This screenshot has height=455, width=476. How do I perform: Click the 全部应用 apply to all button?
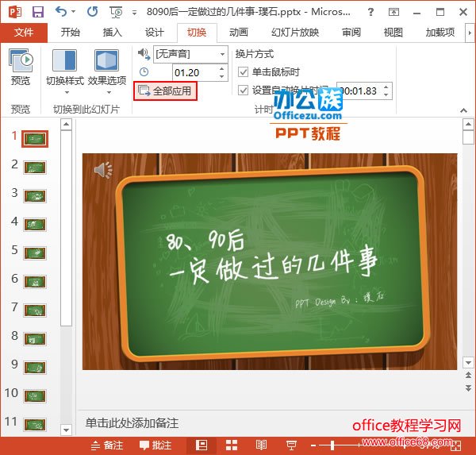(x=166, y=91)
